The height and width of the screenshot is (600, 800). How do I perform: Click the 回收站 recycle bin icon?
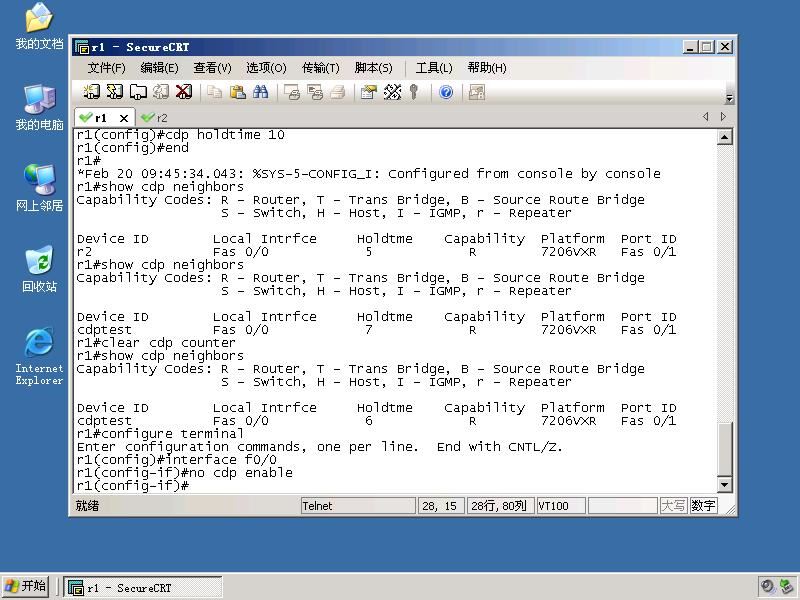coord(39,268)
